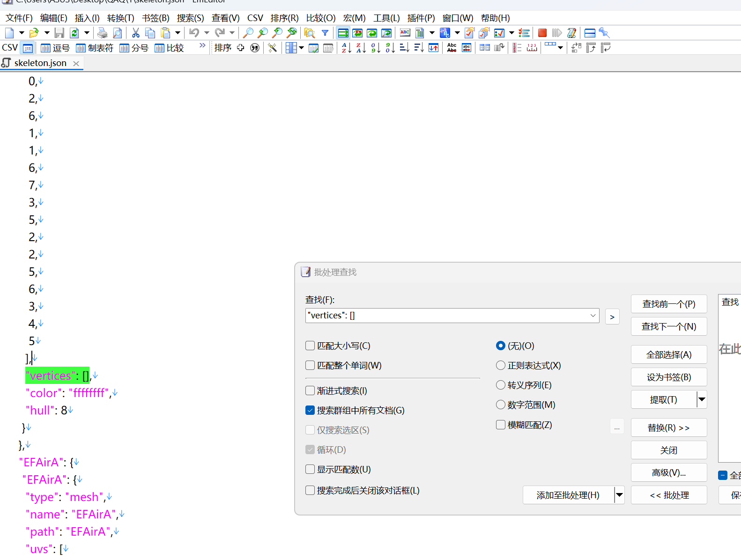The image size is (741, 560).
Task: Enable the 匹配大小写(C) checkbox
Action: (x=310, y=346)
